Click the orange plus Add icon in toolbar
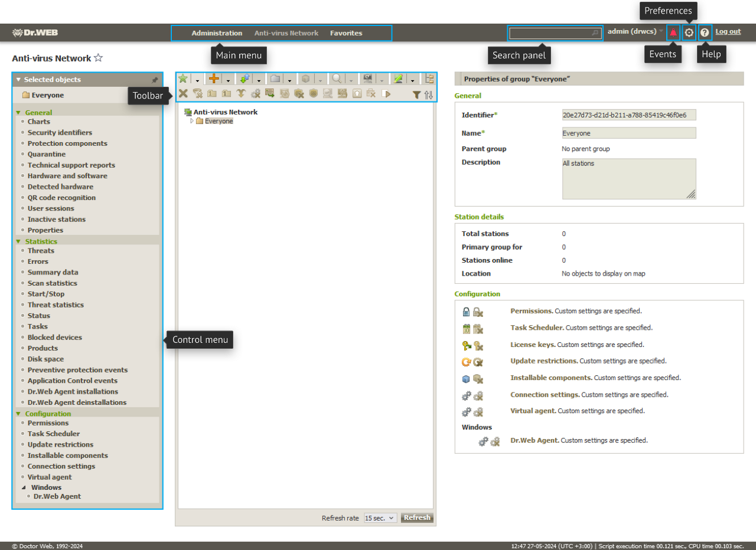Screen dimensions: 756x550 (x=214, y=78)
